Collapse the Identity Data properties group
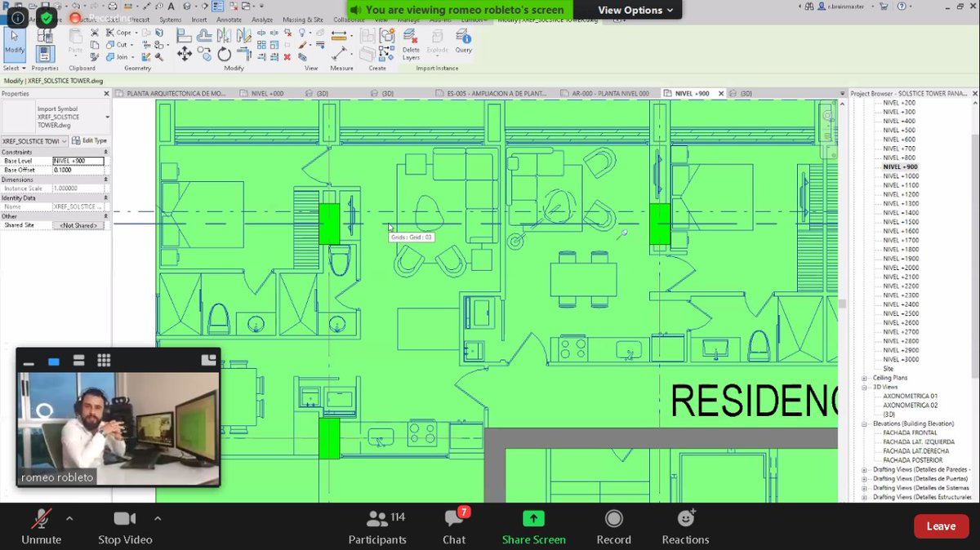The height and width of the screenshot is (550, 980). [x=107, y=197]
